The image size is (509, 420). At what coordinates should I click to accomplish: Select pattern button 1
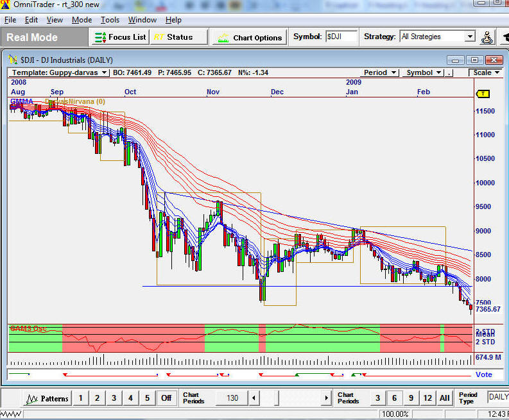pyautogui.click(x=80, y=398)
